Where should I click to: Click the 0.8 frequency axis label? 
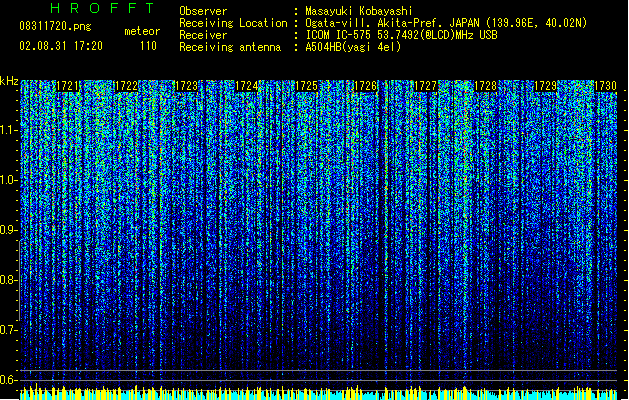click(x=9, y=280)
